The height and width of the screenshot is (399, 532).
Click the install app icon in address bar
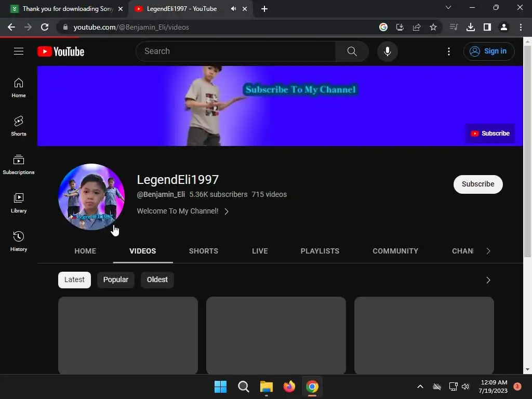(400, 27)
